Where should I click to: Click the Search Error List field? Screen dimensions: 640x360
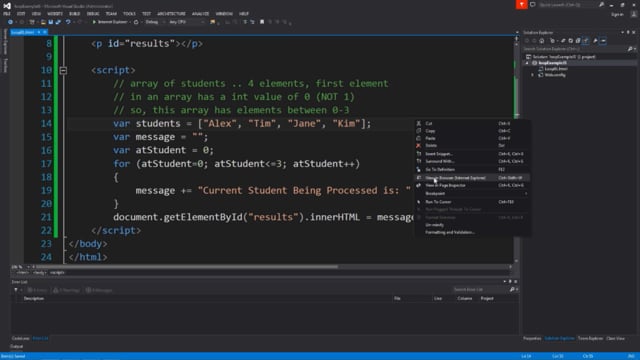(480, 290)
